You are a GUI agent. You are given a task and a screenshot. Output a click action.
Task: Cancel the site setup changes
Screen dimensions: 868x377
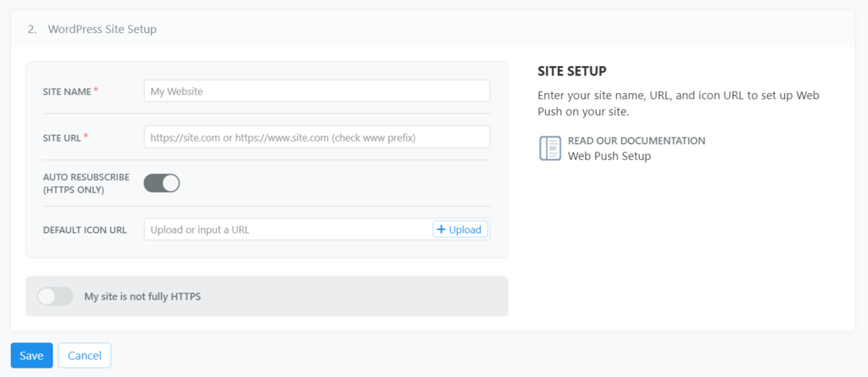(85, 356)
